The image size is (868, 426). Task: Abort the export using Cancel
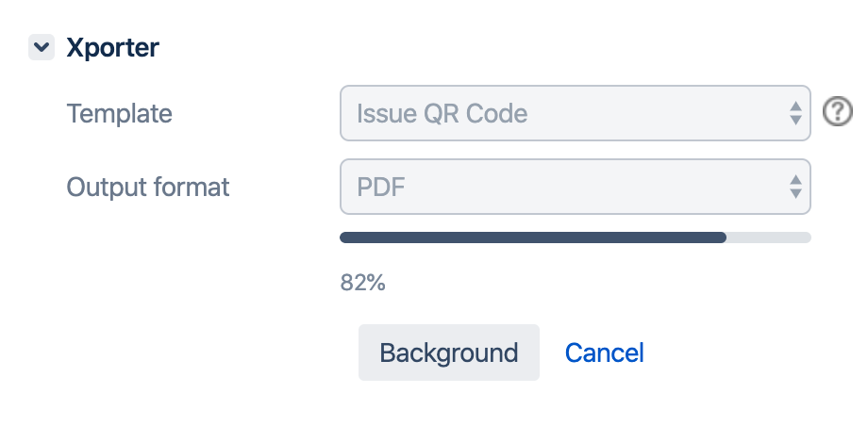[x=604, y=352]
